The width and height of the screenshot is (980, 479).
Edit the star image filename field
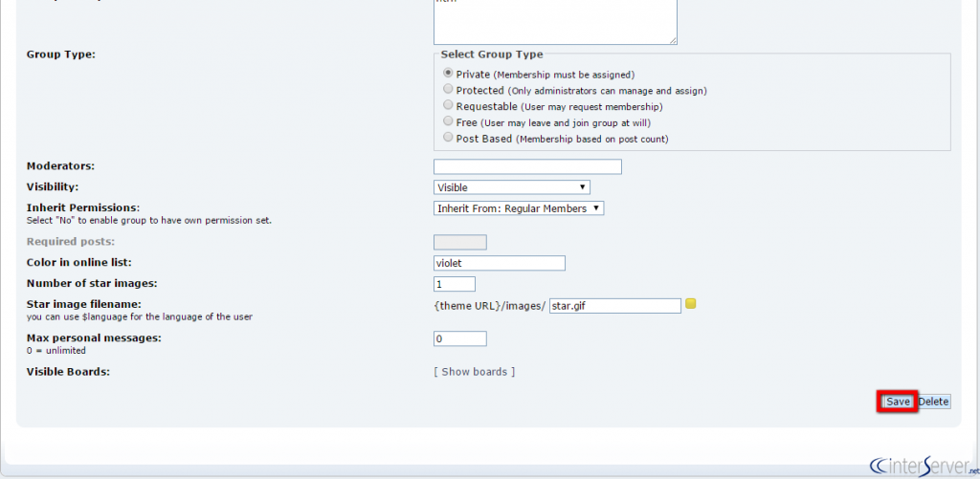615,306
